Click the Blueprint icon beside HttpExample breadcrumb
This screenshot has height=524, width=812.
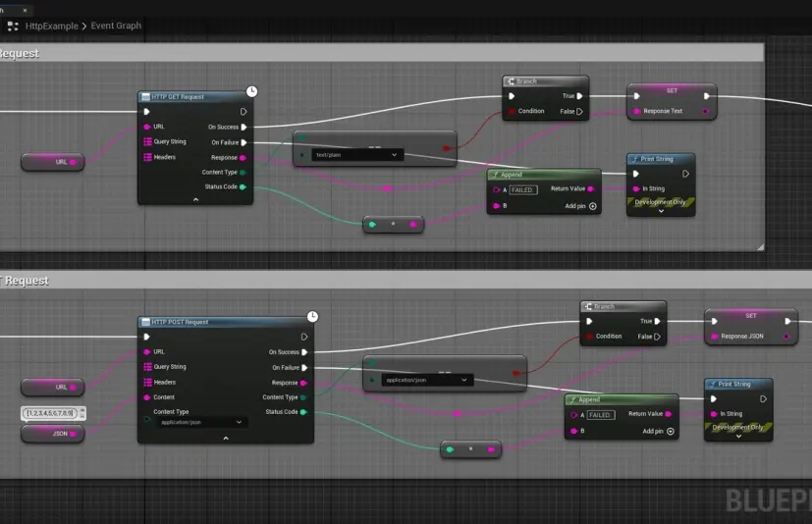13,26
